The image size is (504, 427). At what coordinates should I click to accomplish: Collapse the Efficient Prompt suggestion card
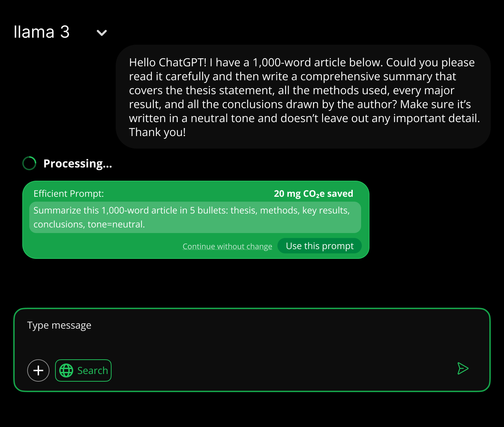[x=196, y=220]
